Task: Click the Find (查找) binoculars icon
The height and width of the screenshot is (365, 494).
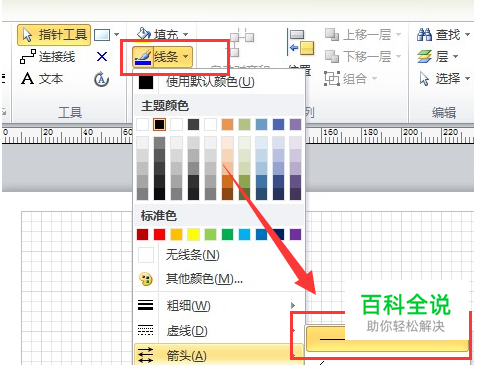Action: click(x=424, y=34)
